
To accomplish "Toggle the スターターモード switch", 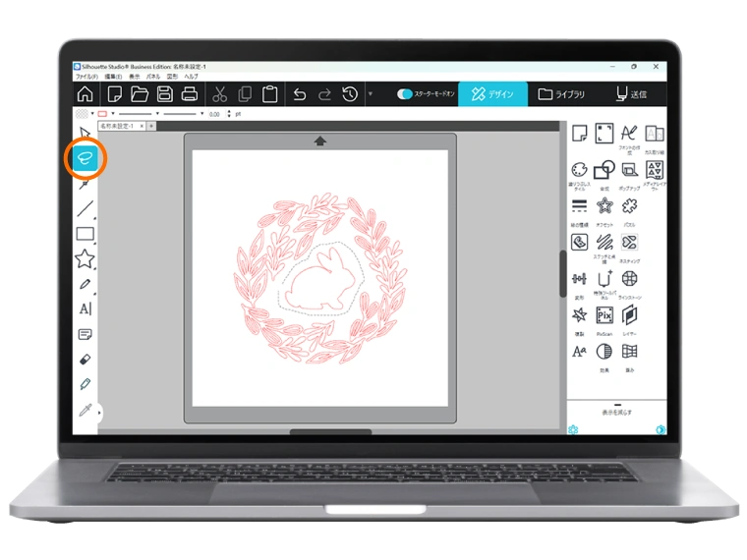I will 405,94.
